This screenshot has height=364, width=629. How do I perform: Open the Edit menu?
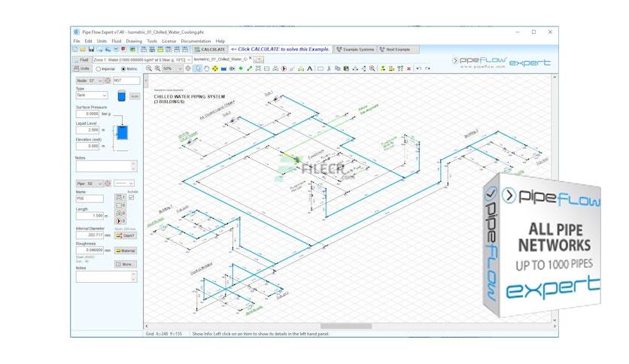(88, 41)
